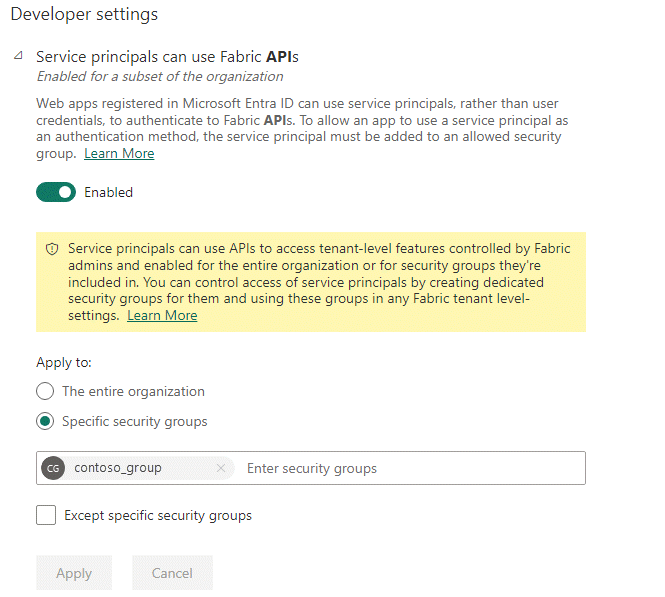The width and height of the screenshot is (665, 597).
Task: Click the Apply button
Action: [74, 573]
